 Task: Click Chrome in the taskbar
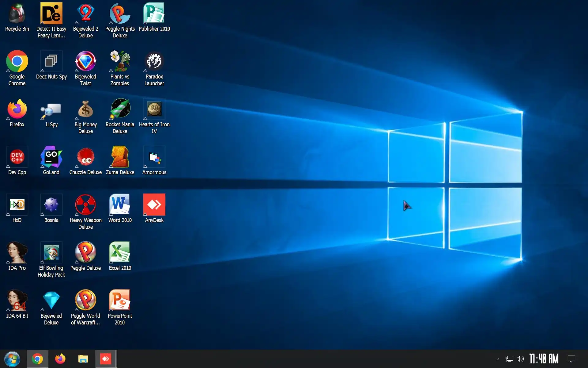37,359
